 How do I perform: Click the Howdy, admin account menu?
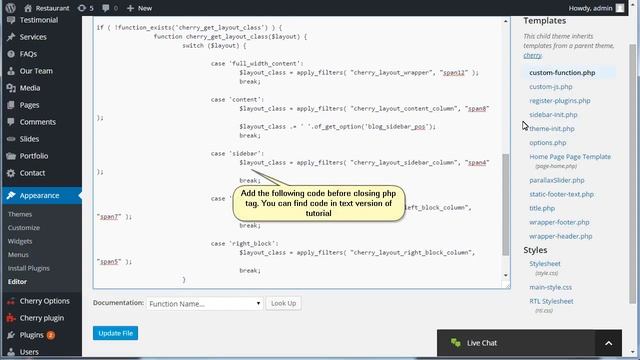tap(596, 8)
